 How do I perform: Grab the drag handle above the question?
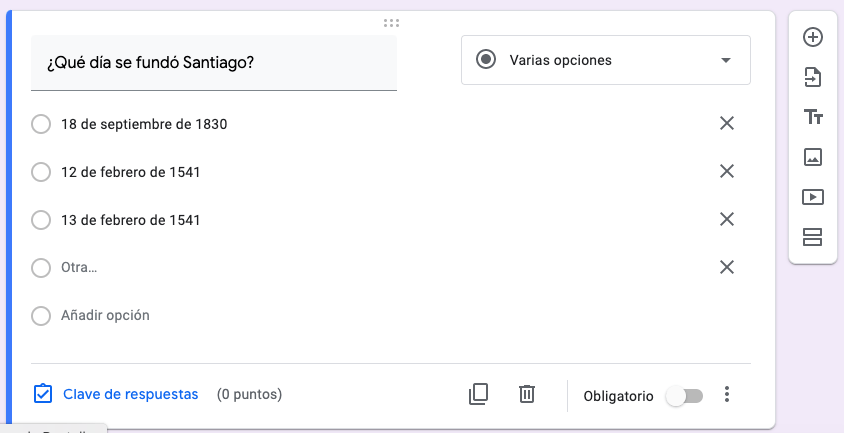coord(391,22)
